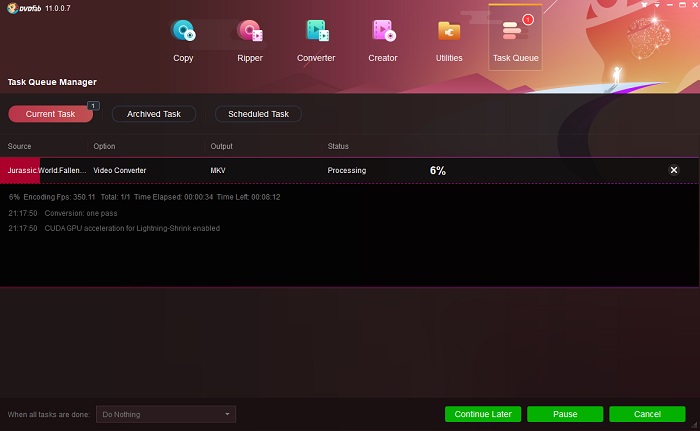Viewport: 700px width, 431px height.
Task: Open the Utilities module
Action: click(x=449, y=40)
